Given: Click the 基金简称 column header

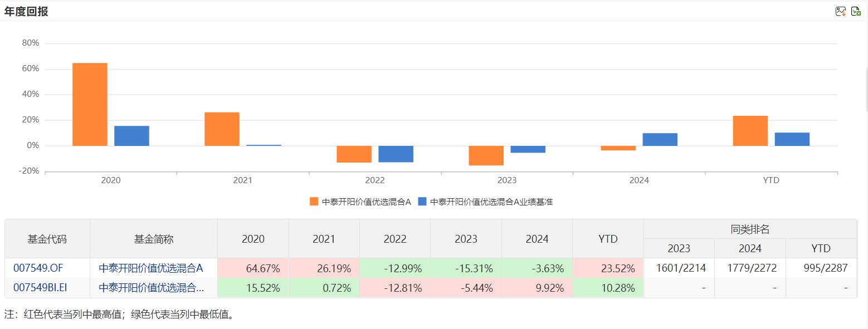Looking at the screenshot, I should 154,239.
